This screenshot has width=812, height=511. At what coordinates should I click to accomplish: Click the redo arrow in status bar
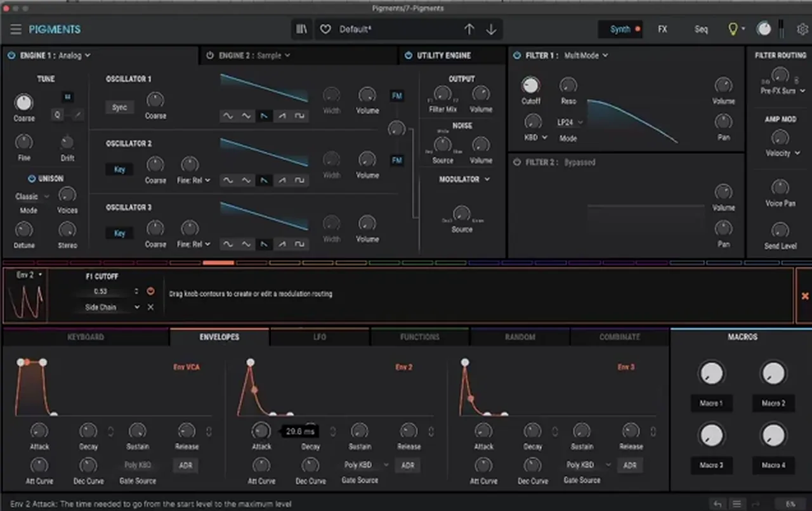[756, 504]
